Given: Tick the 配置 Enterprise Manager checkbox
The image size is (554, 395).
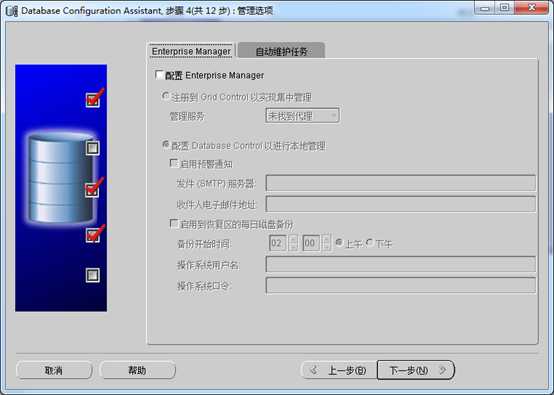Looking at the screenshot, I should click(x=159, y=75).
